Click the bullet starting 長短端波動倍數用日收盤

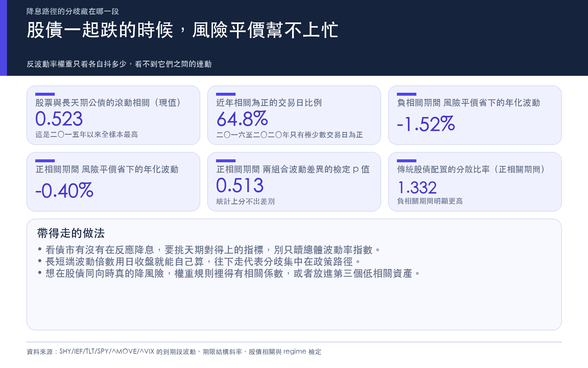point(200,262)
